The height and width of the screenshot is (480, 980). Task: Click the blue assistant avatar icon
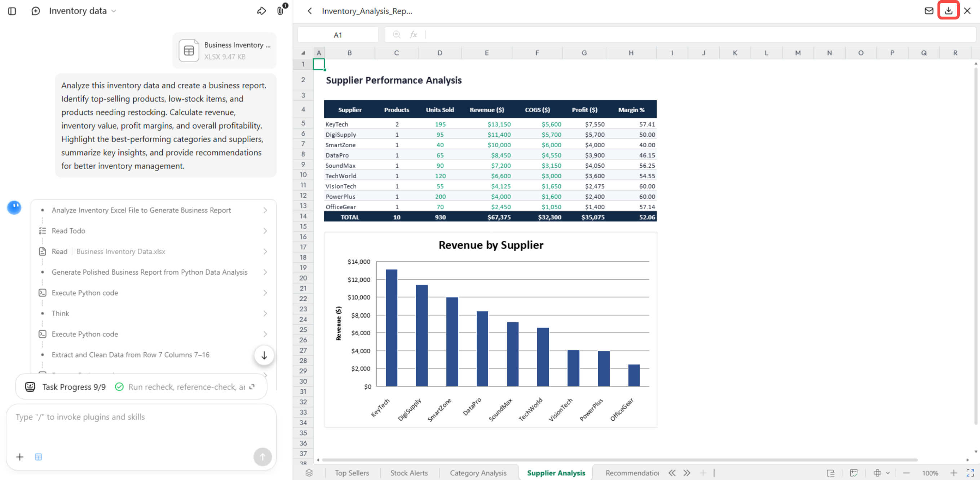pos(14,208)
